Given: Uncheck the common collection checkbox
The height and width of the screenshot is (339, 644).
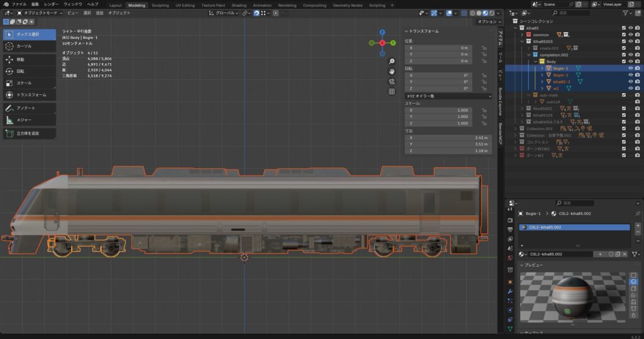Looking at the screenshot, I should 623,35.
